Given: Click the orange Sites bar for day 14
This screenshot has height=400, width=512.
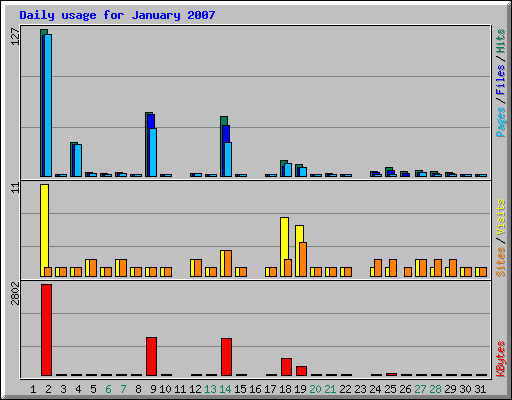Looking at the screenshot, I should coord(228,263).
